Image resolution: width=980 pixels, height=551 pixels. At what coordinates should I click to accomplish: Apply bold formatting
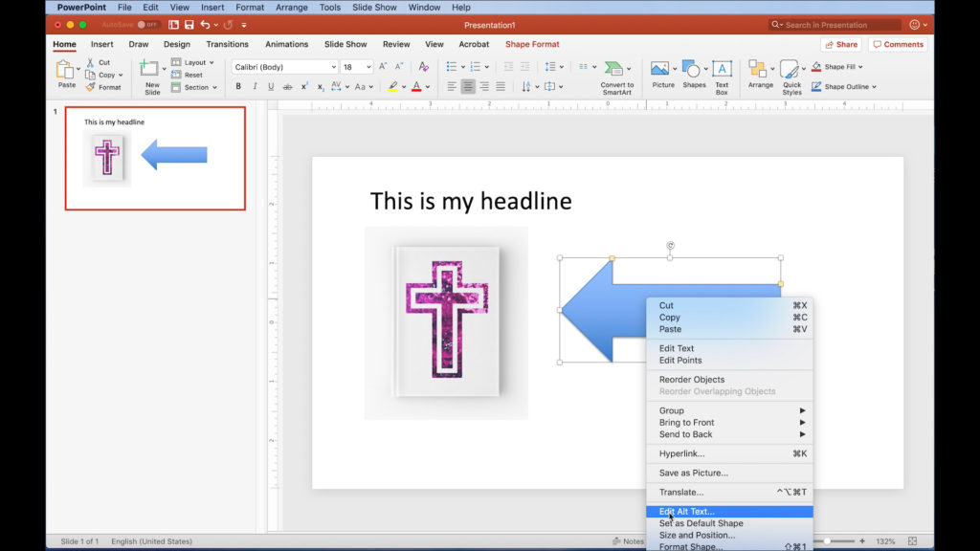tap(238, 86)
